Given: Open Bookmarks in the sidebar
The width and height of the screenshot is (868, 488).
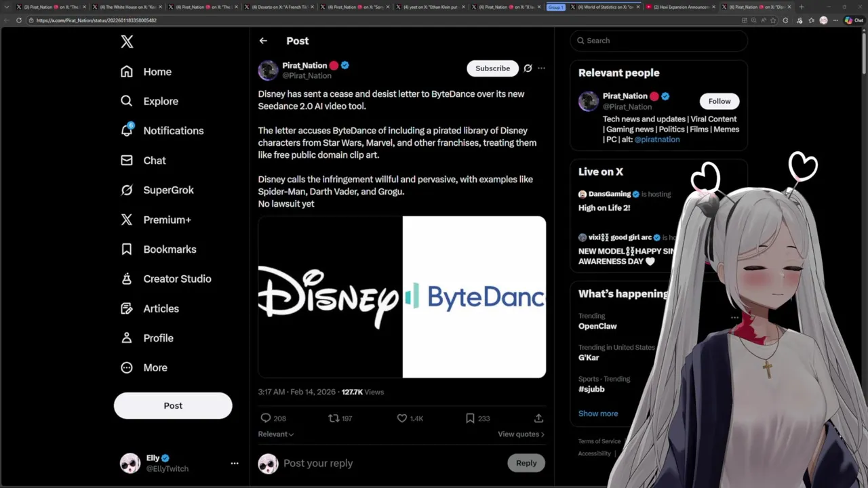Looking at the screenshot, I should click(x=158, y=249).
